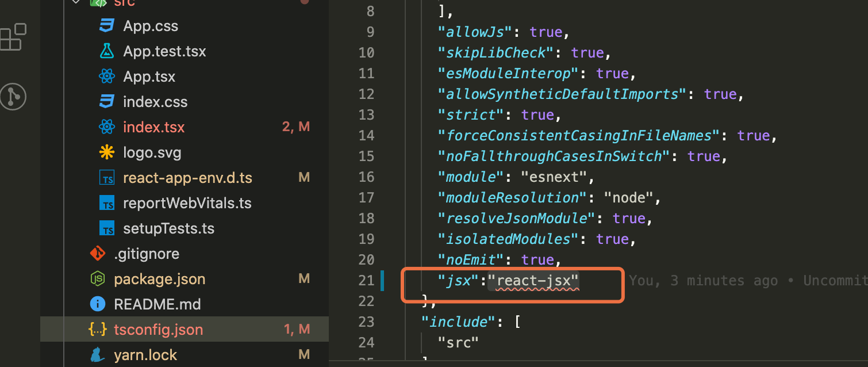The image size is (868, 367).
Task: Click the "noFallthroughCasesInSwitch" key
Action: 554,156
